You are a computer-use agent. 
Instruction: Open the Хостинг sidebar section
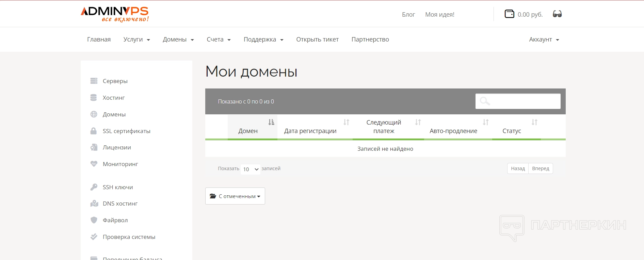114,98
